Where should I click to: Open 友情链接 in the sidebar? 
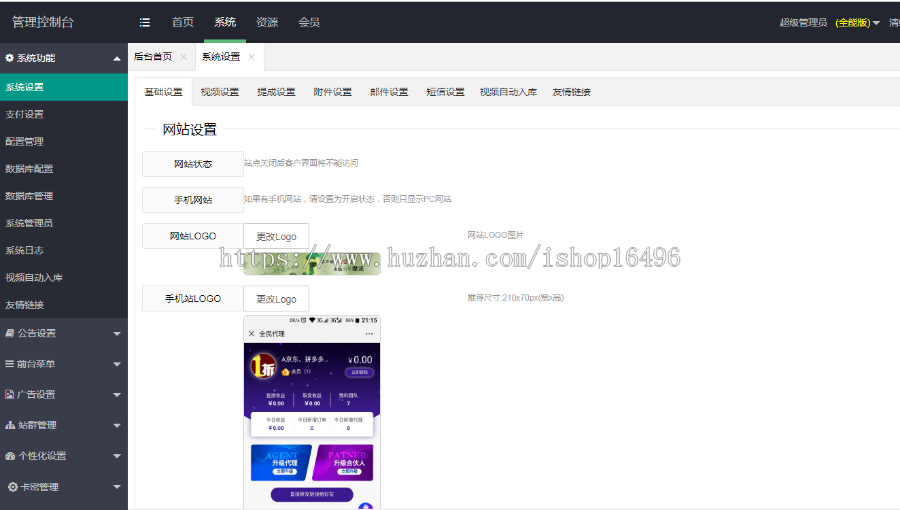64,305
